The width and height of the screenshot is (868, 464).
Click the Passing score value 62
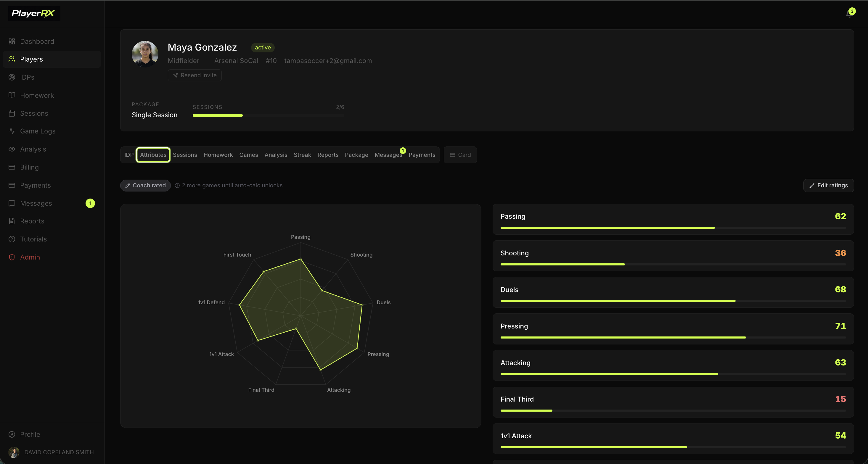pyautogui.click(x=840, y=216)
